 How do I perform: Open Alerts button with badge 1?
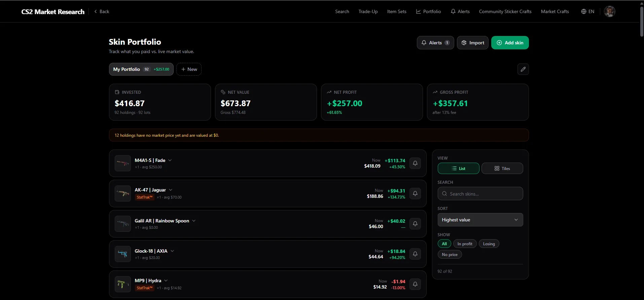click(435, 43)
